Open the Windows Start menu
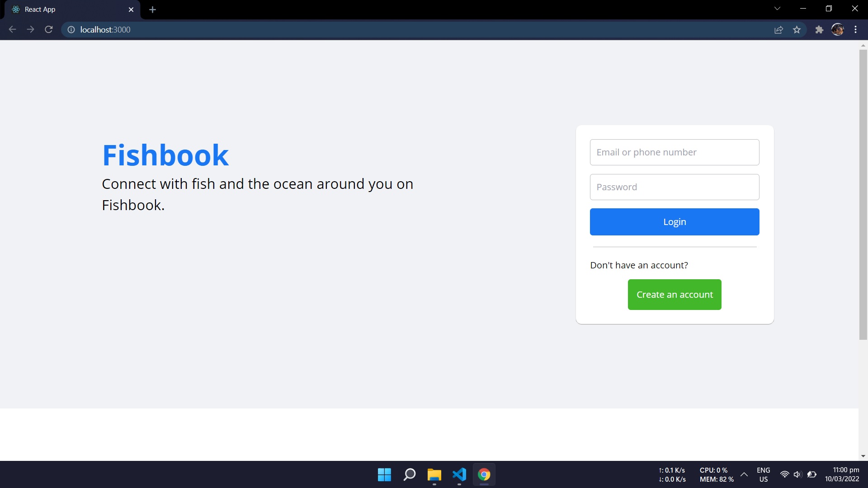The height and width of the screenshot is (488, 868). click(x=384, y=474)
